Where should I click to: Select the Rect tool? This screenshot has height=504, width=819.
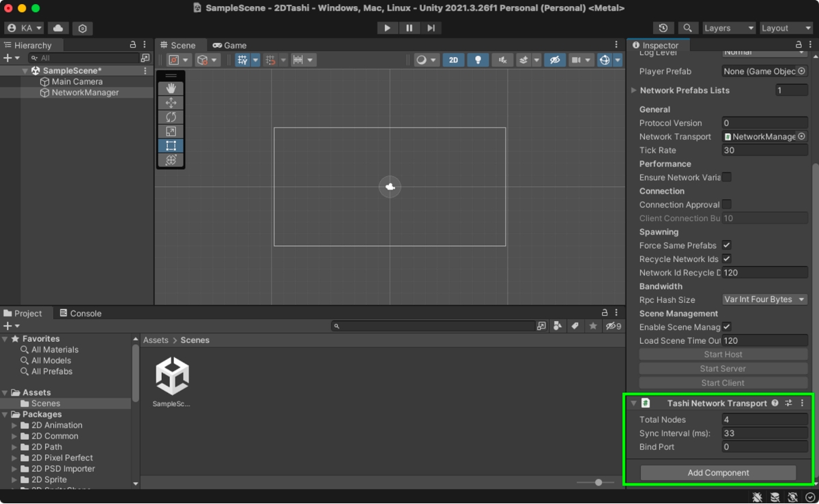tap(171, 145)
